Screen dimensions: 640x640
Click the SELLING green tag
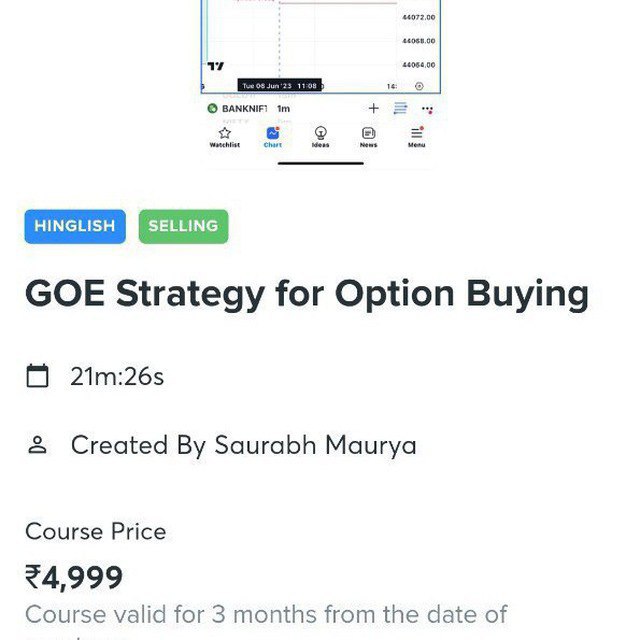183,227
